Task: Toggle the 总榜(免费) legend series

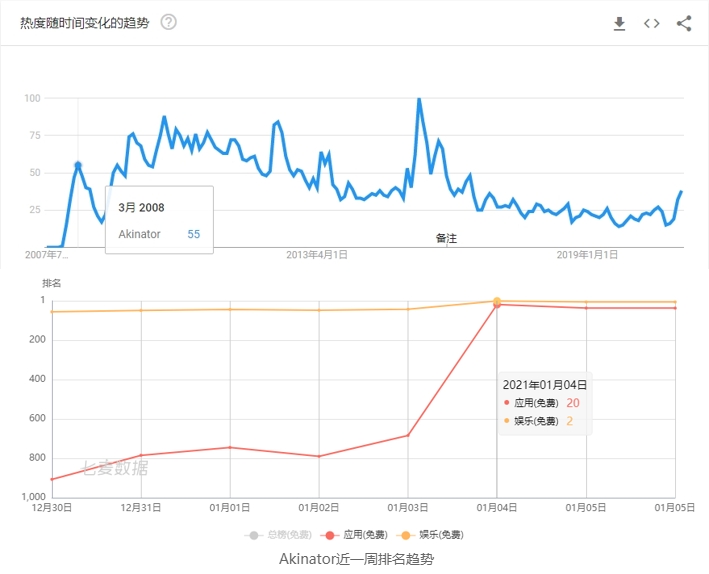Action: [x=278, y=535]
